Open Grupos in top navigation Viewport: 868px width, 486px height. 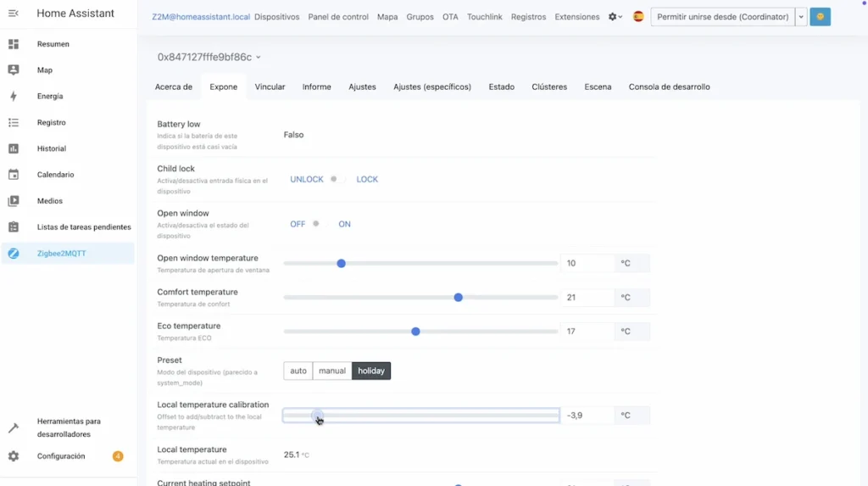pos(420,17)
